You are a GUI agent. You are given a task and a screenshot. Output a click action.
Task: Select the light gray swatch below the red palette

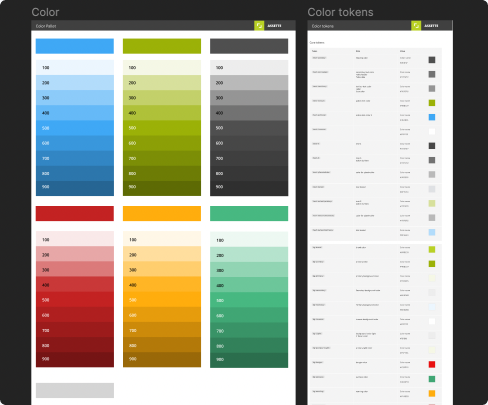point(75,390)
